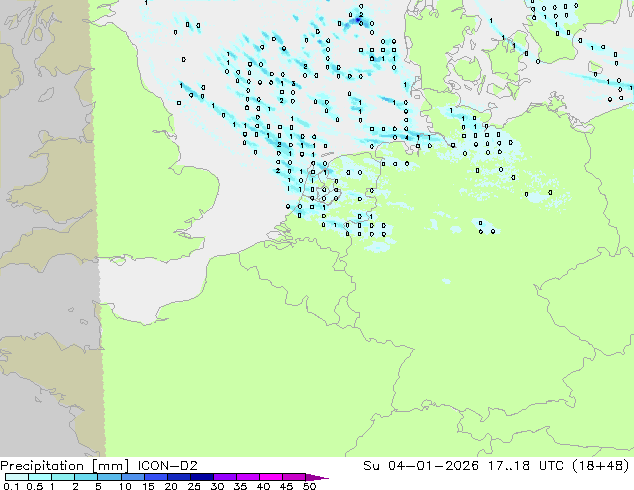The height and width of the screenshot is (490, 634).
Task: Click the legend value label '15'
Action: (x=148, y=486)
